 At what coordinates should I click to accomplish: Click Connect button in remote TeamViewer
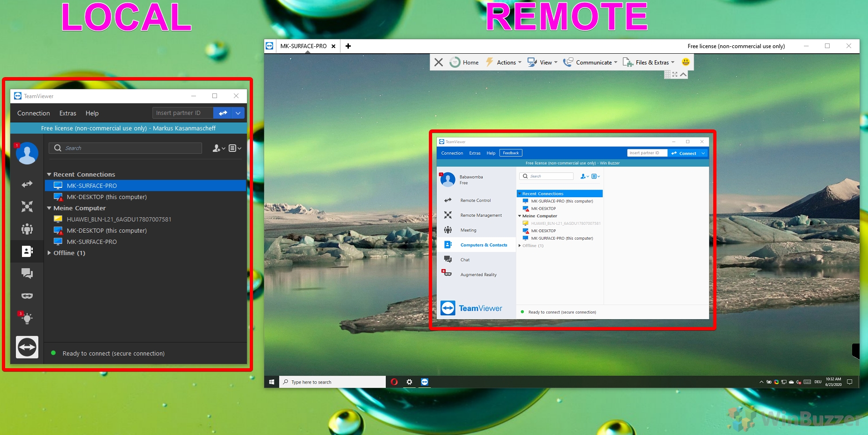[x=684, y=153]
